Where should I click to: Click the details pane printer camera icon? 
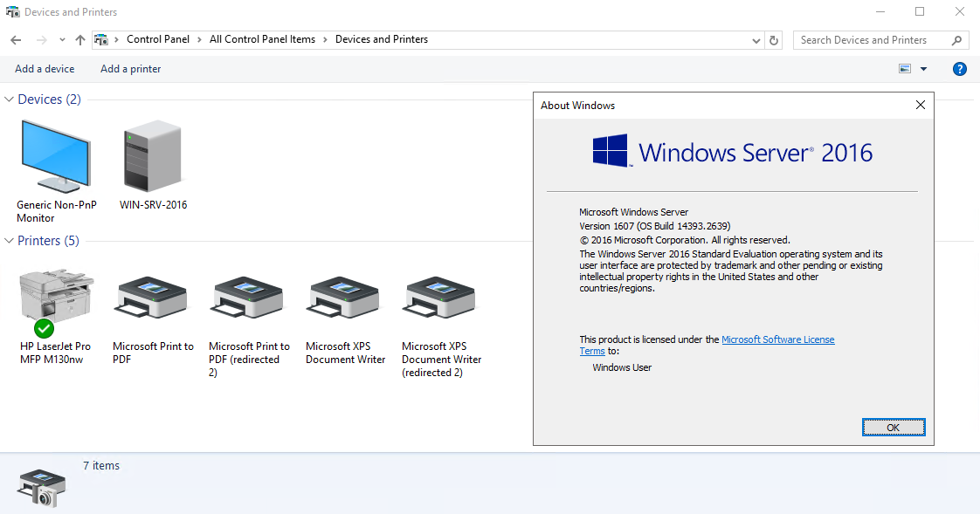tap(41, 488)
